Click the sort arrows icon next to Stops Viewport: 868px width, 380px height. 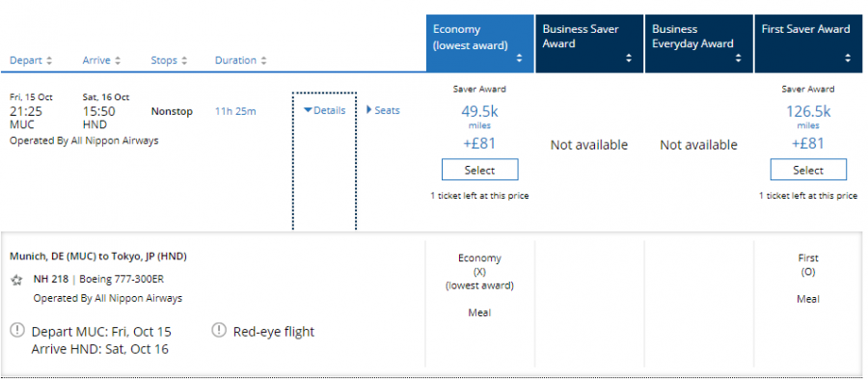[184, 61]
